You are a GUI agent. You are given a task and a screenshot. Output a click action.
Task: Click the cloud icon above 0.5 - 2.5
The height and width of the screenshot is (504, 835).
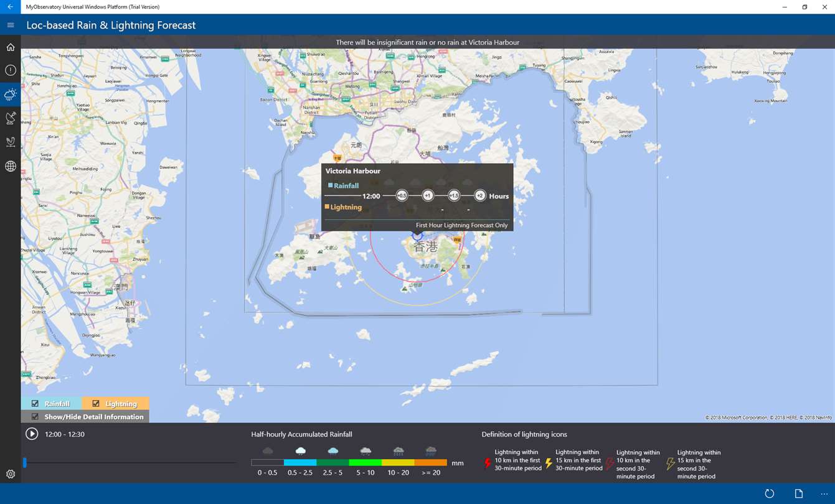[300, 450]
